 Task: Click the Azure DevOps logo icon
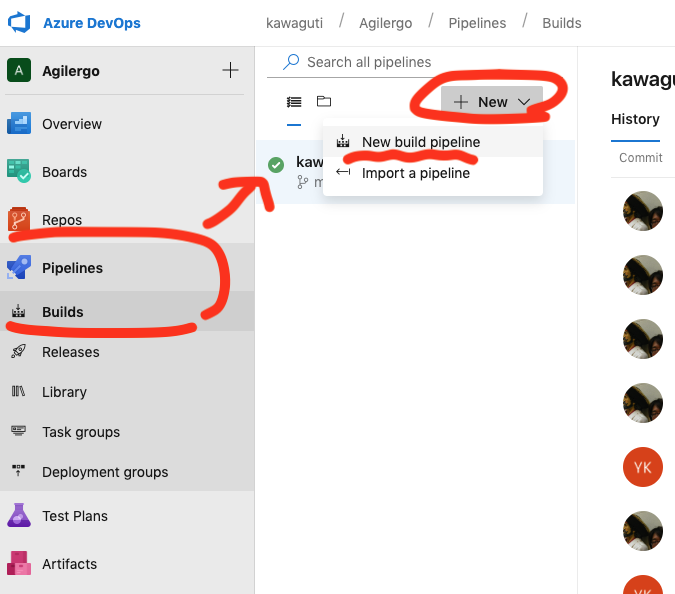coord(19,22)
